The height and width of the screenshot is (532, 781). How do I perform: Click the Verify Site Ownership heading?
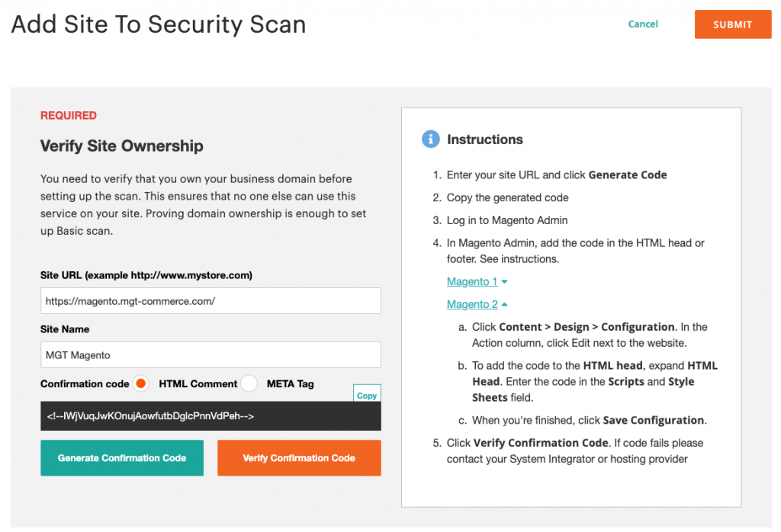[122, 146]
